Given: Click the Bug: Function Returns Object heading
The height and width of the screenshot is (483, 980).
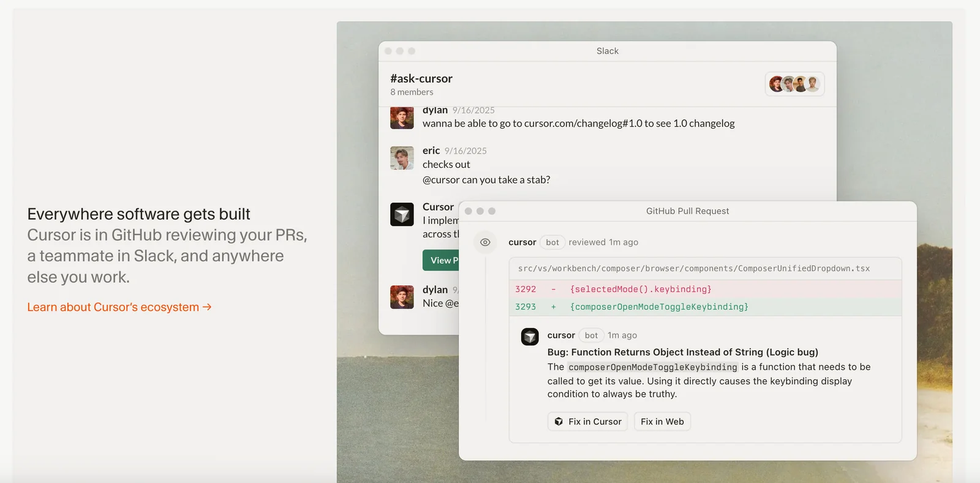Looking at the screenshot, I should 682,352.
